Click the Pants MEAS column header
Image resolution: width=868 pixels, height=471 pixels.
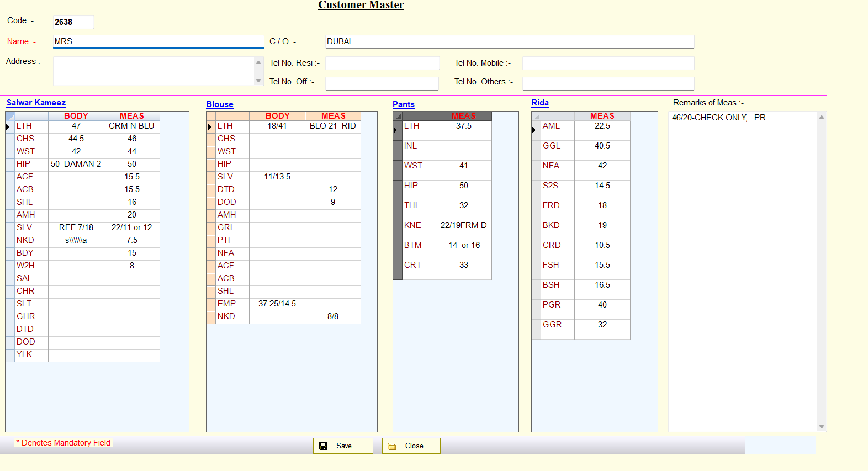pyautogui.click(x=464, y=116)
